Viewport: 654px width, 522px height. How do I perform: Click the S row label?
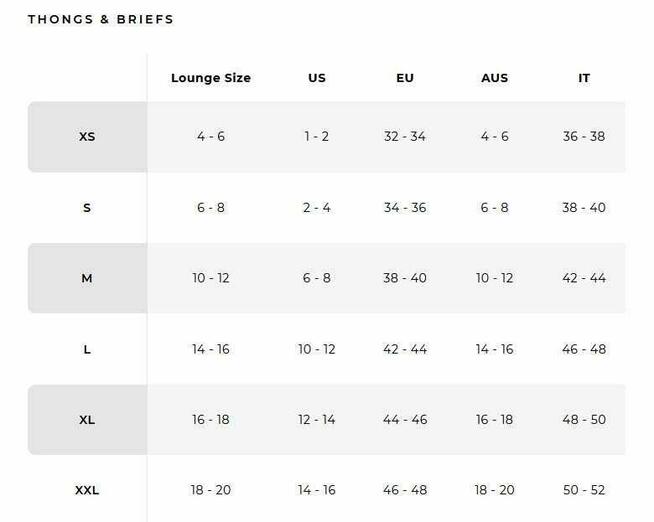pos(87,208)
